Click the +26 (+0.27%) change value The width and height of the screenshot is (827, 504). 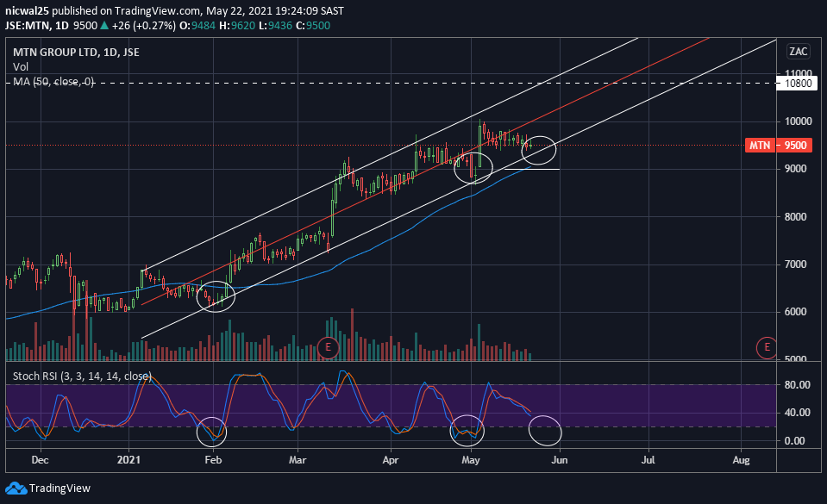click(x=143, y=25)
